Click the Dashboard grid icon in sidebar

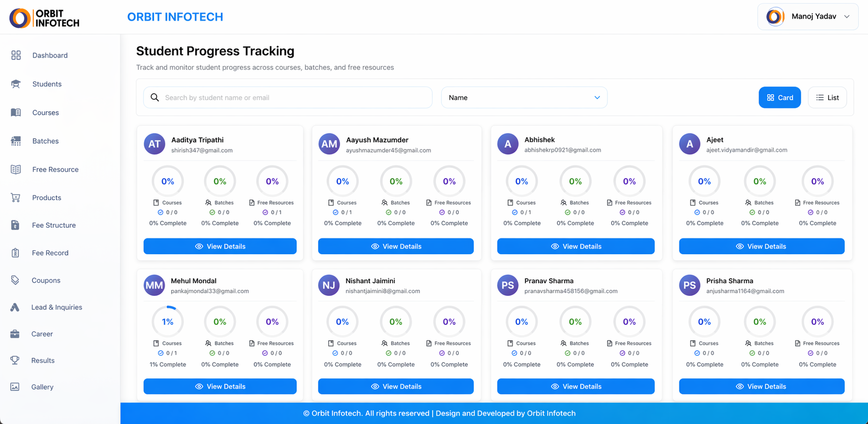point(16,55)
